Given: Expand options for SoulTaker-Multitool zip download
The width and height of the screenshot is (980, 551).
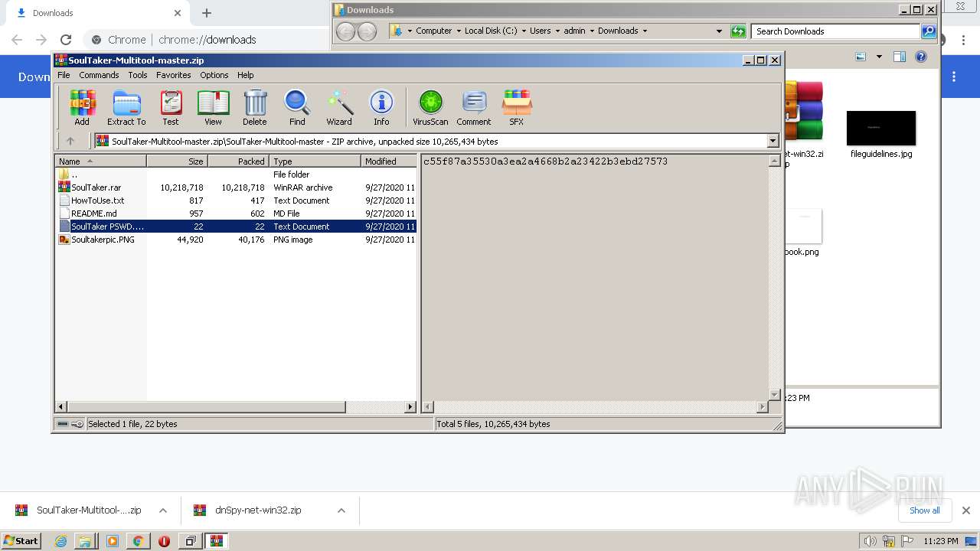Looking at the screenshot, I should 163,510.
